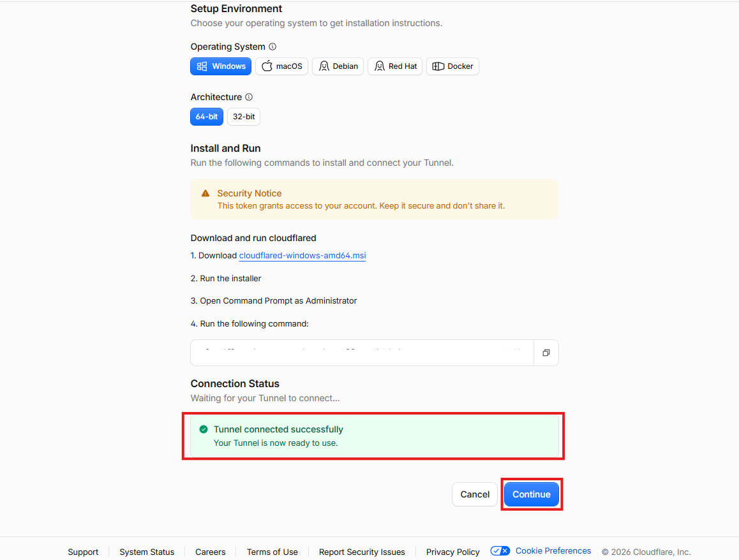The height and width of the screenshot is (560, 739).
Task: Click the cookie preferences toggle icon
Action: (x=500, y=550)
